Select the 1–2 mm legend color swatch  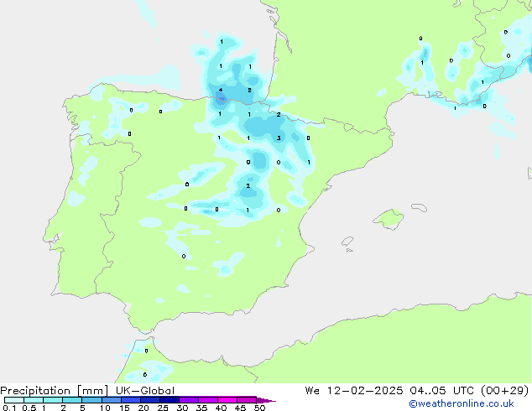click(53, 400)
